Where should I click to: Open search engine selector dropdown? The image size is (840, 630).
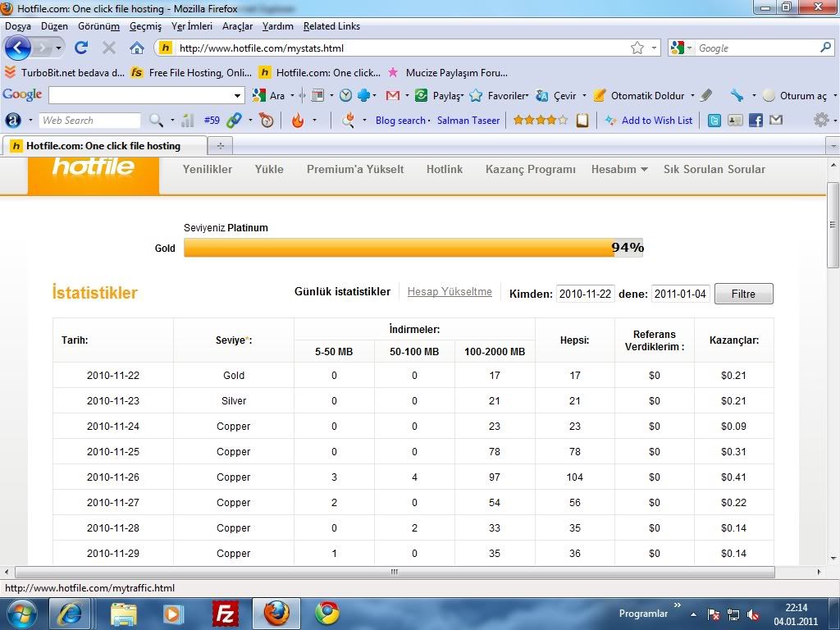point(689,48)
